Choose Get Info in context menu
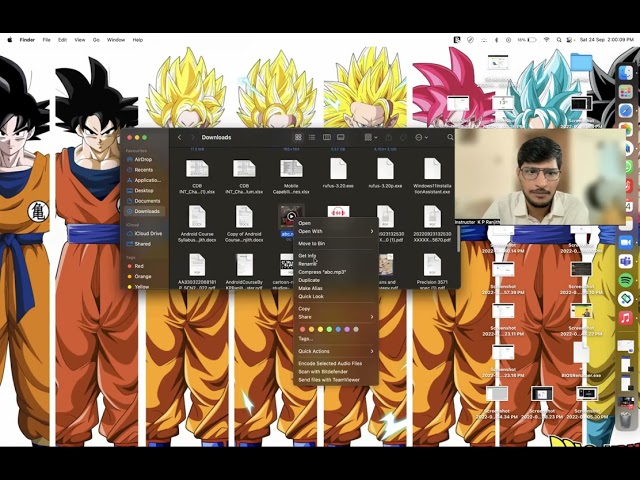The image size is (640, 480). pyautogui.click(x=336, y=256)
